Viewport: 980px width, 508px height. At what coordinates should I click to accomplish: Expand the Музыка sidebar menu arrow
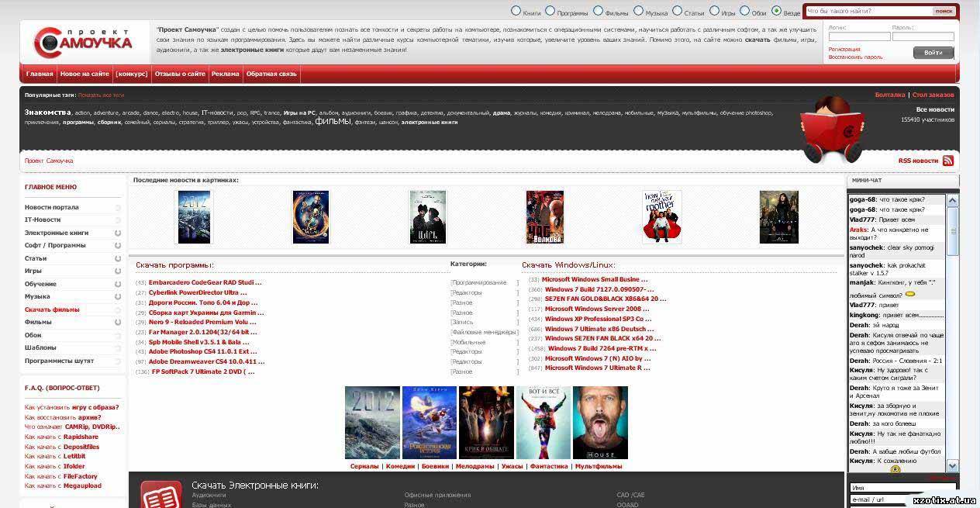click(x=118, y=296)
